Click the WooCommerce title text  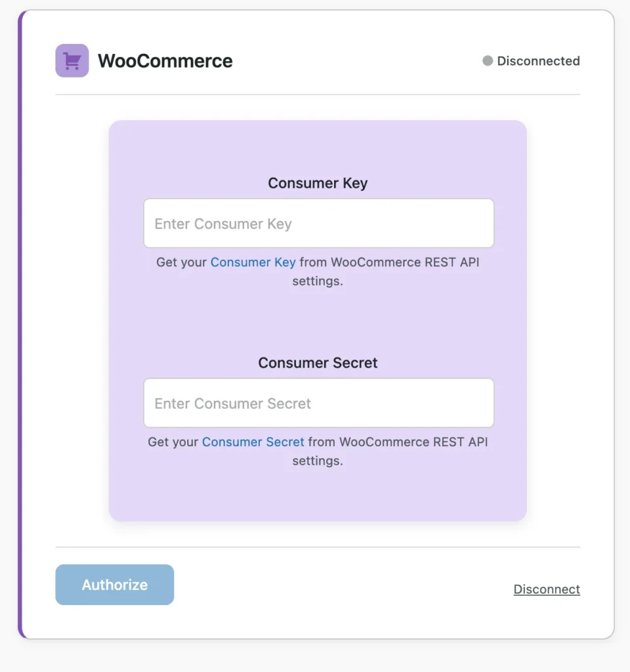click(x=165, y=60)
